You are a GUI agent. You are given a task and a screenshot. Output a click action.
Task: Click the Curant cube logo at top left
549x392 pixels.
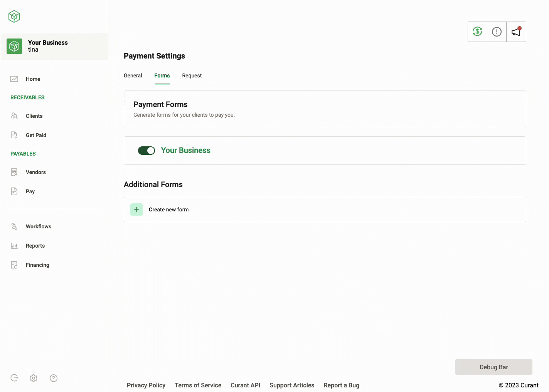(14, 17)
